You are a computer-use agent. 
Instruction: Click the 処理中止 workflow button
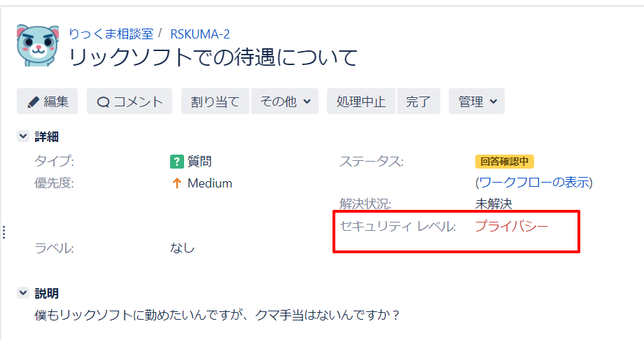361,101
